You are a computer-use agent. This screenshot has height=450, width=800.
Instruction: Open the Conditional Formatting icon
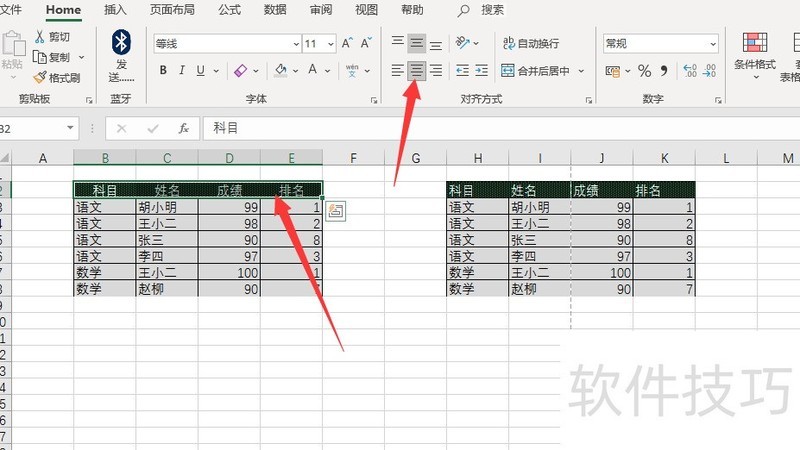[x=755, y=42]
